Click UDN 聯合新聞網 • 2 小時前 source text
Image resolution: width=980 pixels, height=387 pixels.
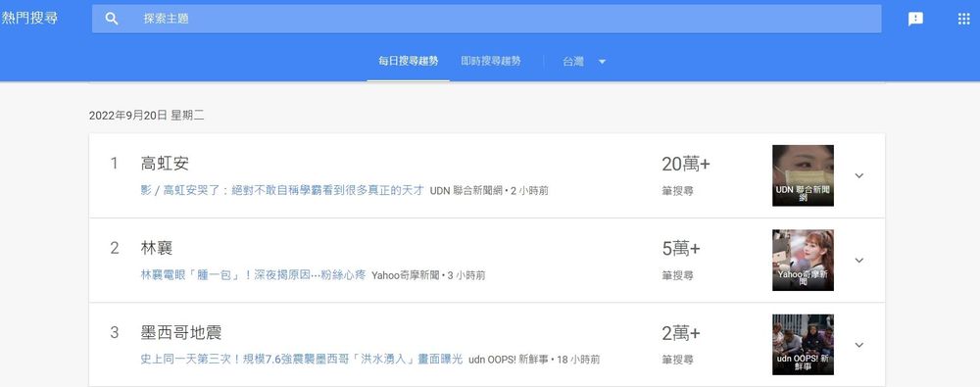tap(489, 190)
